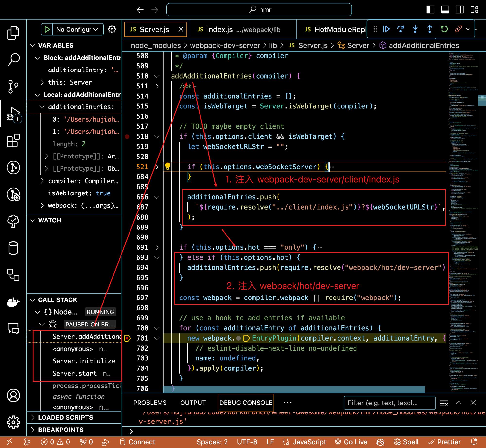Viewport: 486px width, 448px height.
Task: Expand the LOADED SCRIPTS section
Action: pyautogui.click(x=66, y=417)
